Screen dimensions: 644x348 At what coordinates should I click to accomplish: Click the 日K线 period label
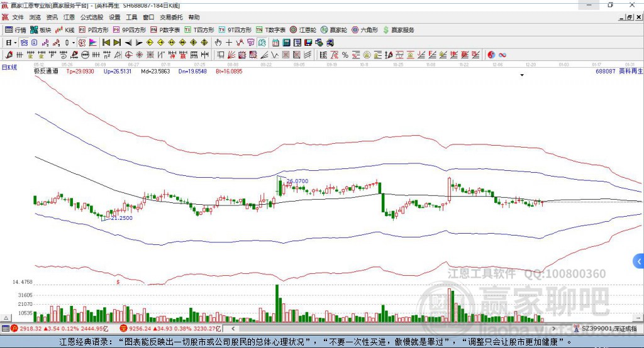tap(9, 67)
